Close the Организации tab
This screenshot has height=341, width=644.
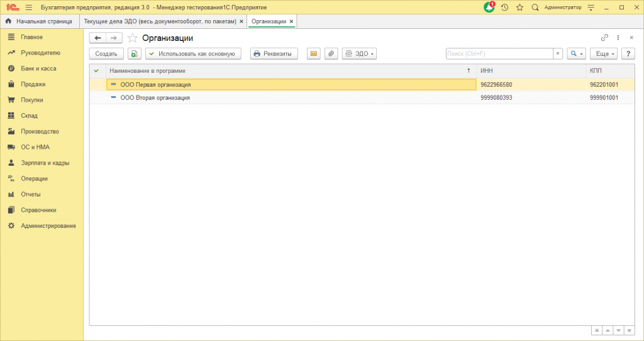coord(291,21)
